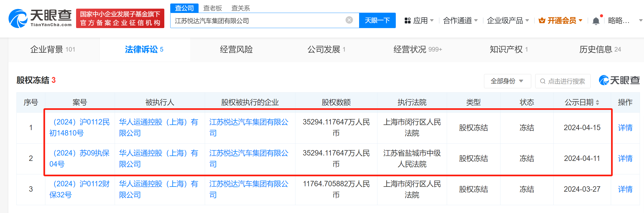Viewport: 644px width, 213px height.
Task: Open the 企业背景 section tab
Action: [53, 49]
